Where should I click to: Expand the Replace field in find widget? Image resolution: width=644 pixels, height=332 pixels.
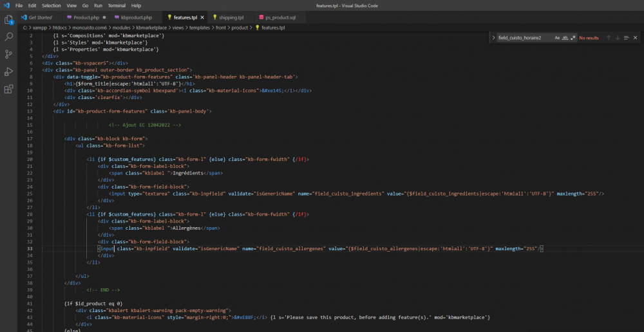click(x=493, y=37)
